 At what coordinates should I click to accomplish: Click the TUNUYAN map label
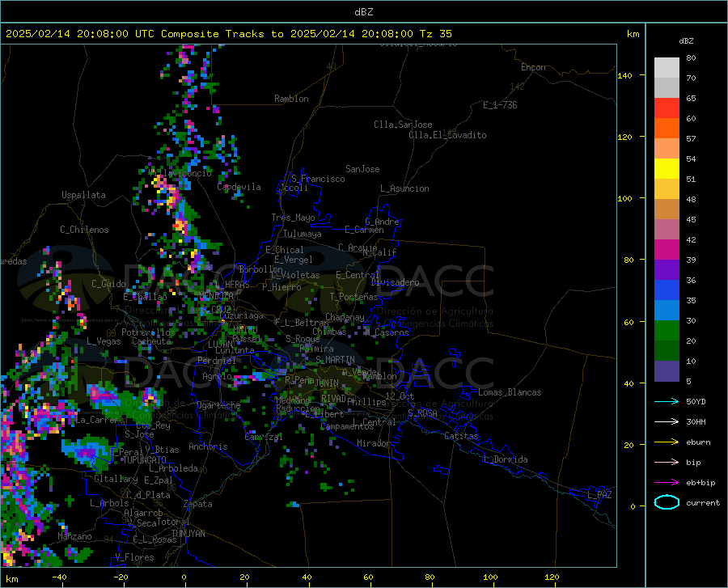188,534
